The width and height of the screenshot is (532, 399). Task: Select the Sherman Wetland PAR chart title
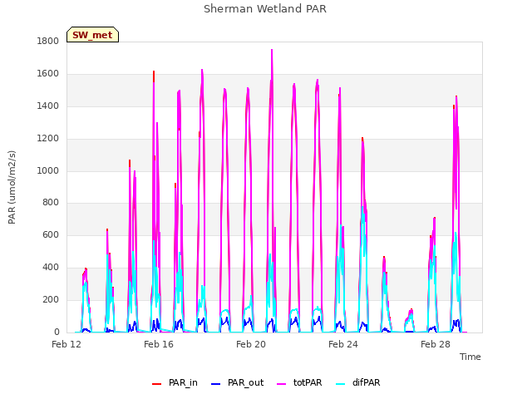265,9
